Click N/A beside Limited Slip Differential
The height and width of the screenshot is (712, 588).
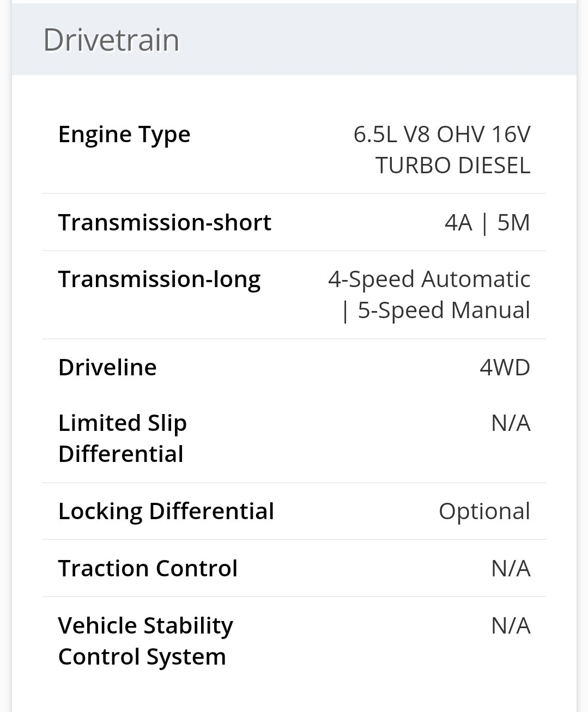(x=511, y=423)
